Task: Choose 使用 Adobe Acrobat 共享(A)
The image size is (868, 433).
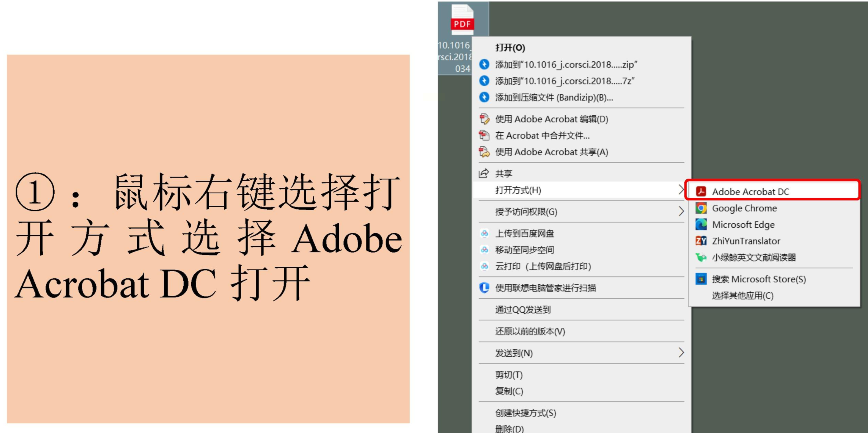Action: point(582,152)
